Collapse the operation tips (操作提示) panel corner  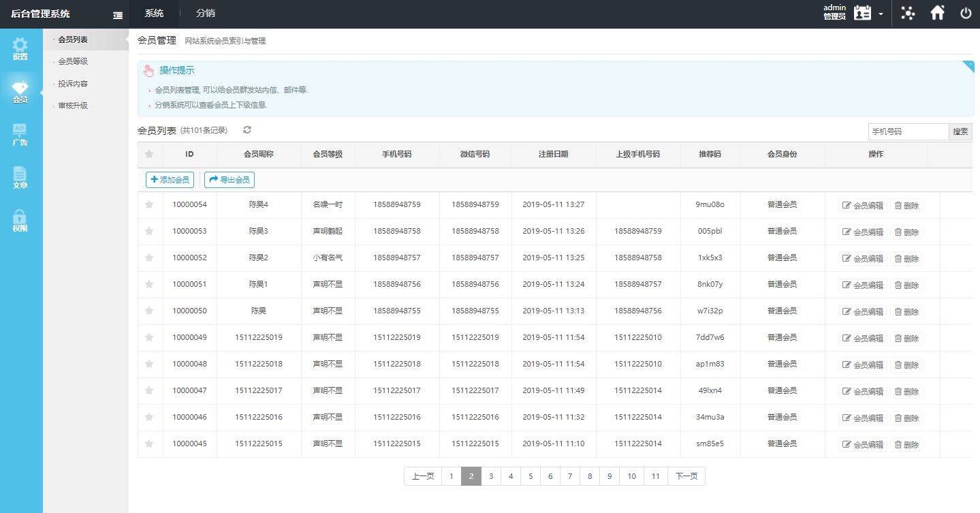tap(968, 65)
